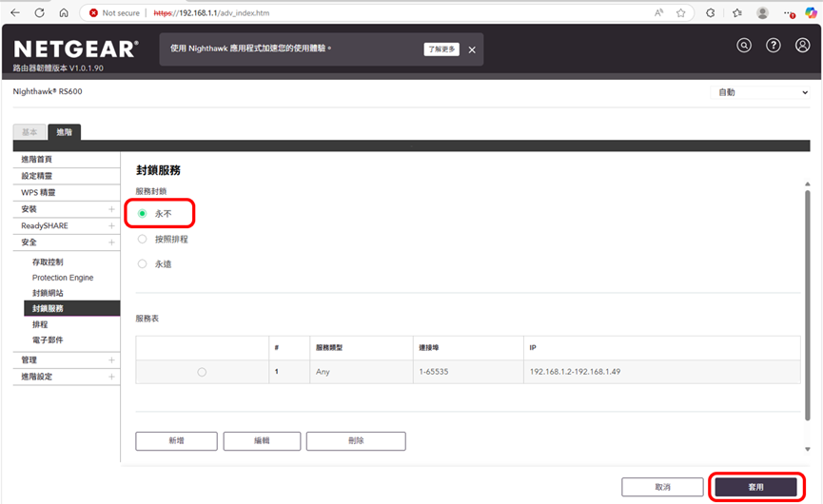823x504 pixels.
Task: Click the content pane vertical scrollbar
Action: [x=807, y=305]
